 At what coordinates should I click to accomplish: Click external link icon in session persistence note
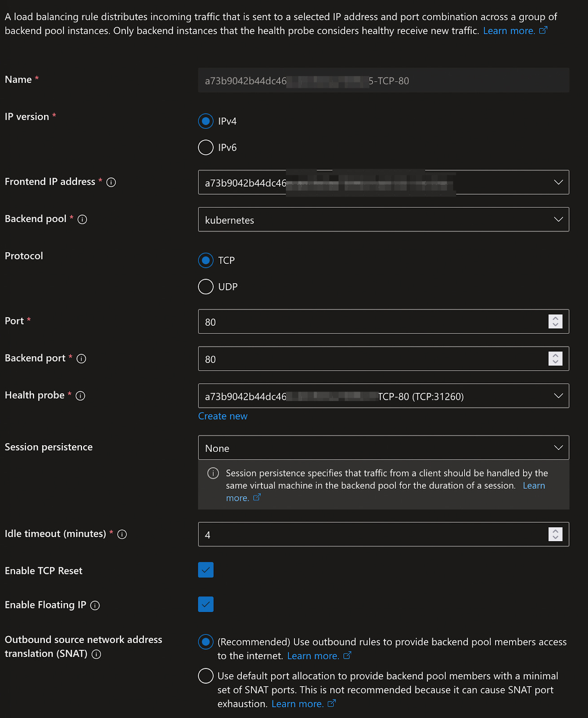[257, 497]
